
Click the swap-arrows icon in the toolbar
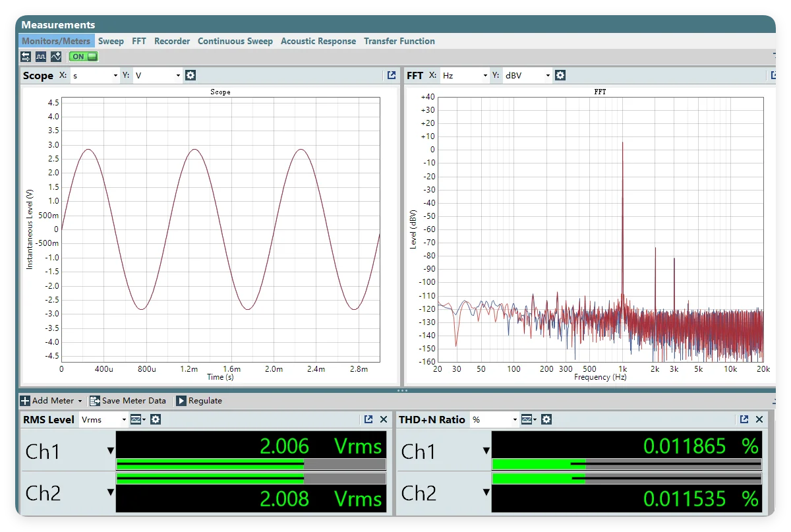coord(26,57)
